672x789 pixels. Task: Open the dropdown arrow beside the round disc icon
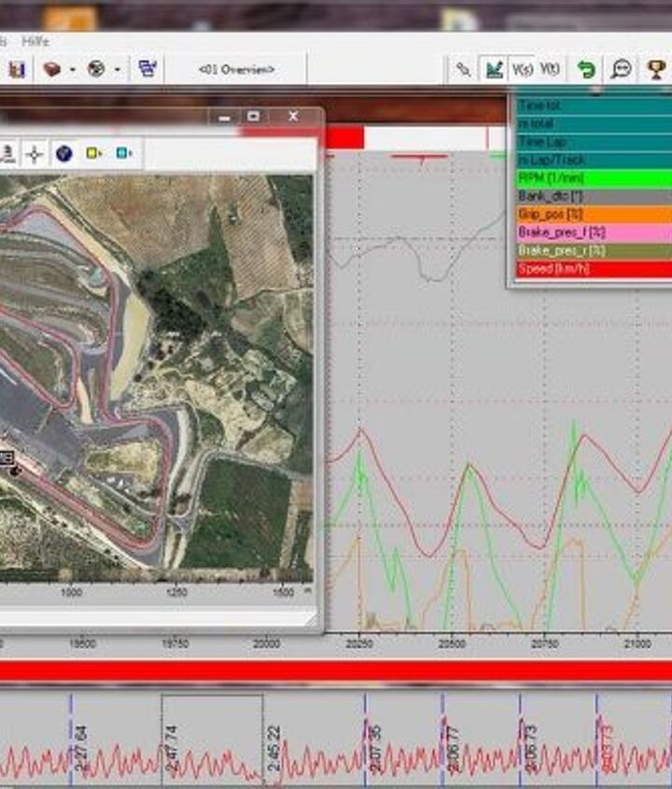click(x=117, y=70)
